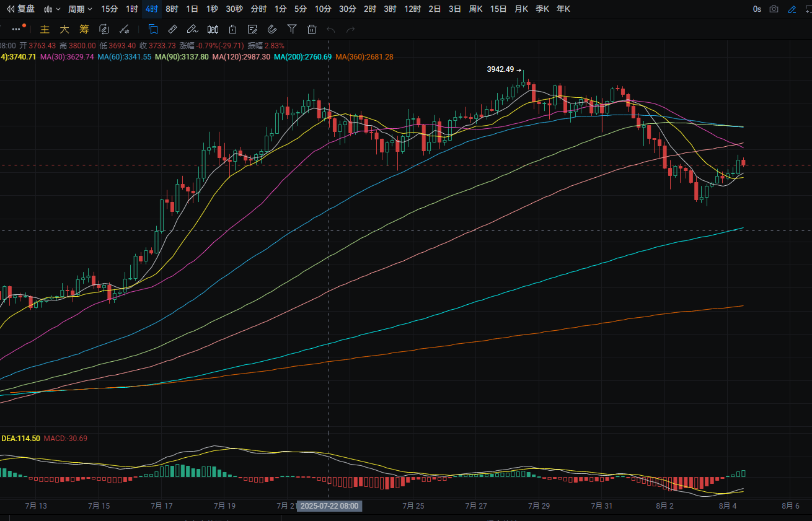Image resolution: width=812 pixels, height=521 pixels.
Task: Toggle the lock drawings icon
Action: click(x=232, y=29)
